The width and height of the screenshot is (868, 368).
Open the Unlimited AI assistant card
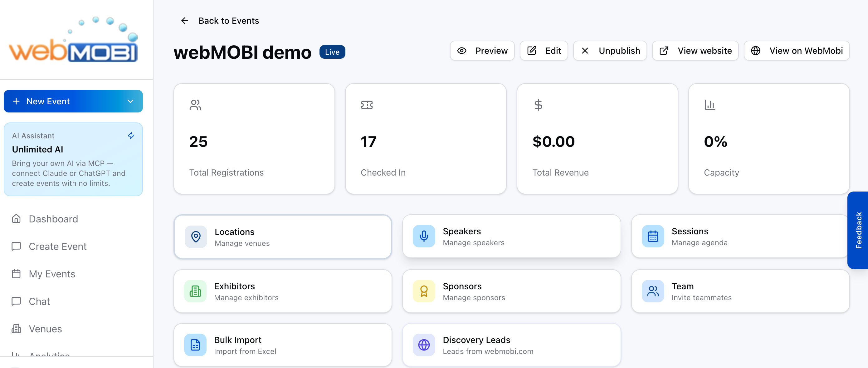[73, 159]
